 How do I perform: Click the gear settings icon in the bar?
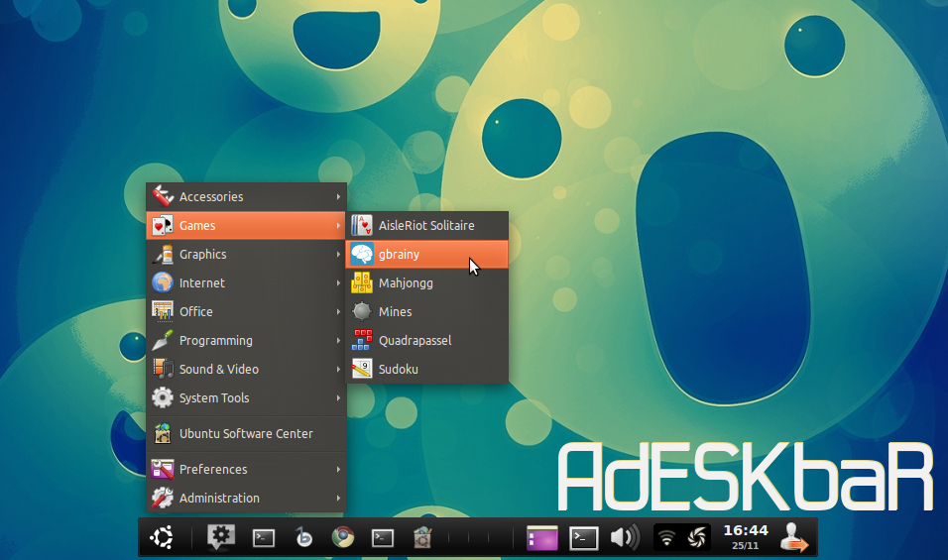pos(220,537)
